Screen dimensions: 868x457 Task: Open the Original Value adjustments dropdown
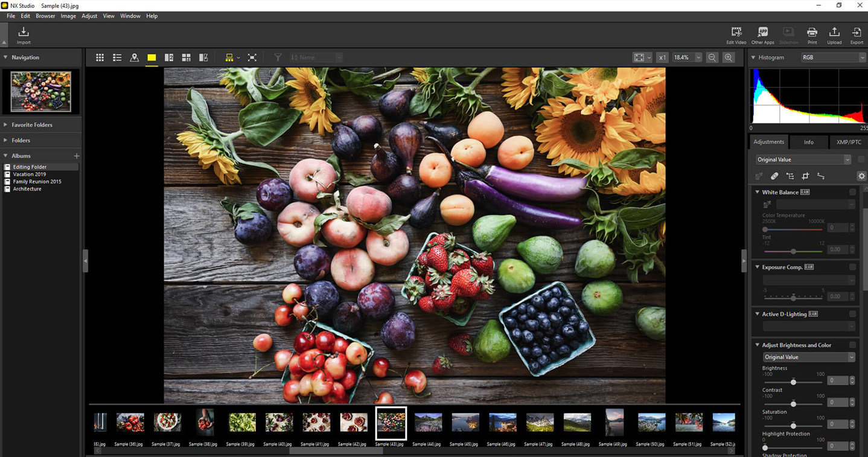tap(803, 159)
